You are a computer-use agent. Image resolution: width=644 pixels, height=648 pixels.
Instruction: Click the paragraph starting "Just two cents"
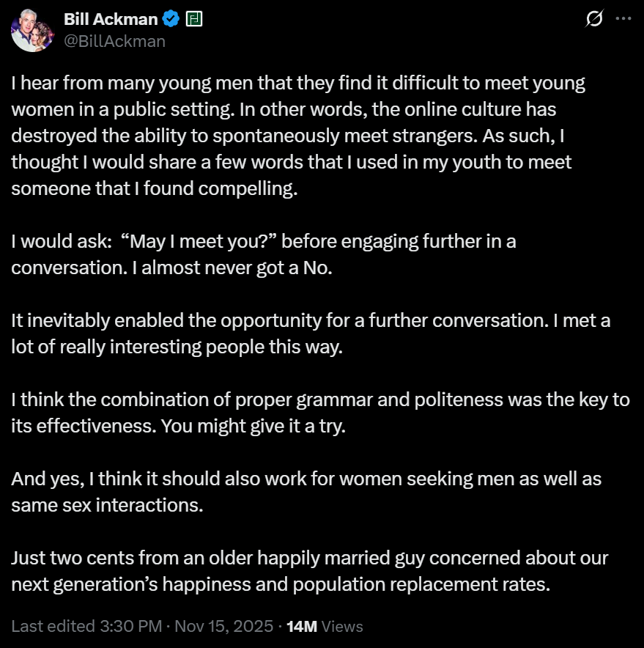pyautogui.click(x=308, y=571)
